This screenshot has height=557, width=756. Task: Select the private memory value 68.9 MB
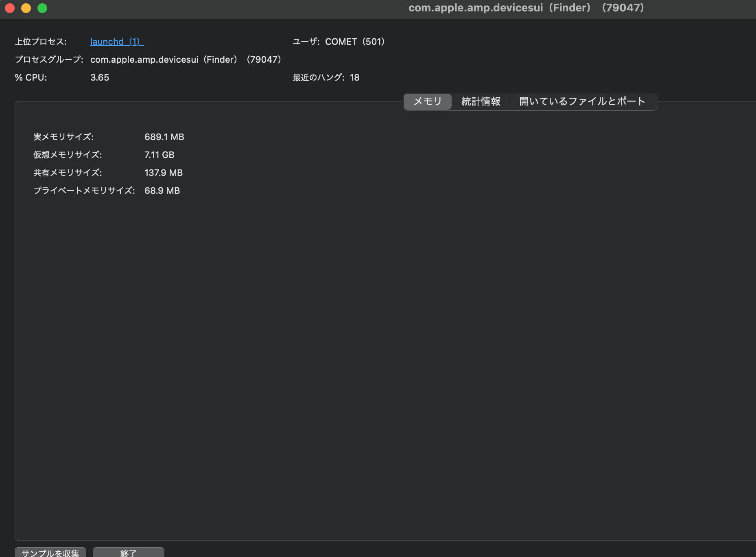tap(162, 191)
